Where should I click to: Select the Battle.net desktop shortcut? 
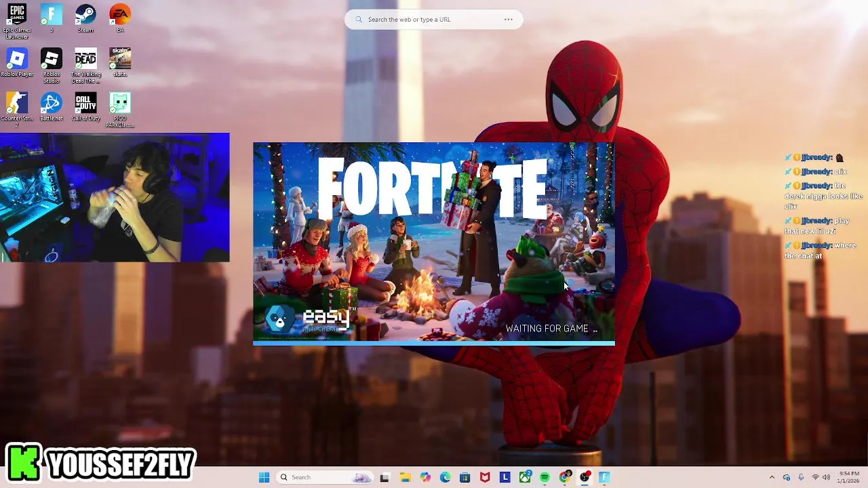[x=52, y=107]
